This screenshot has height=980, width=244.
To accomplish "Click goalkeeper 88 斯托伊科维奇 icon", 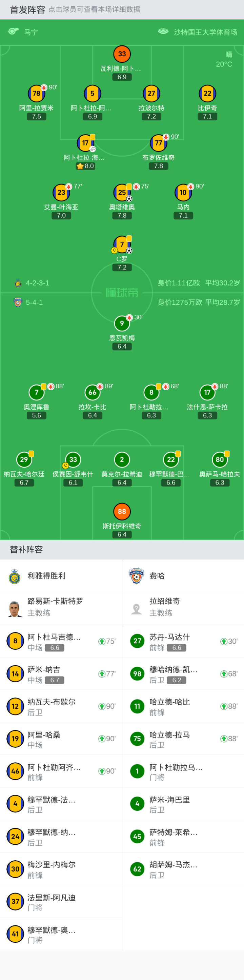I will pos(122,511).
